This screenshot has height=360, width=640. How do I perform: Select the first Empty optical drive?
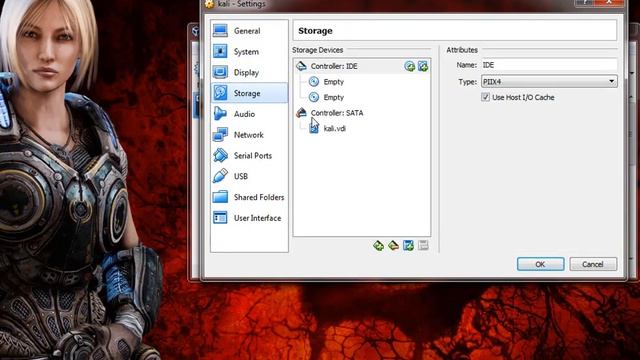pyautogui.click(x=362, y=82)
